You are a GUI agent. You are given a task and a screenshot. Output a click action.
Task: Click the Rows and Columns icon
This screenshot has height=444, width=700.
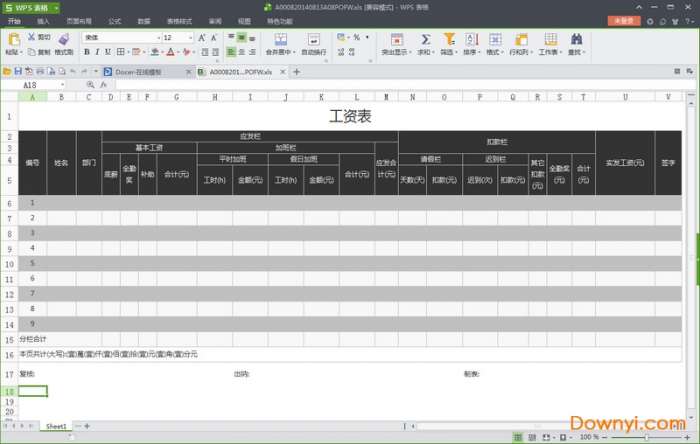pos(521,39)
